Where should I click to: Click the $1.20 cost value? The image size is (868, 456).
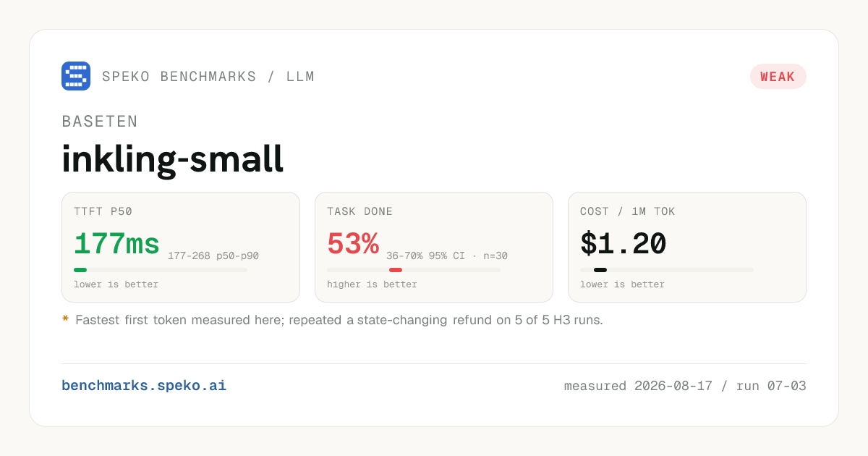tap(623, 244)
